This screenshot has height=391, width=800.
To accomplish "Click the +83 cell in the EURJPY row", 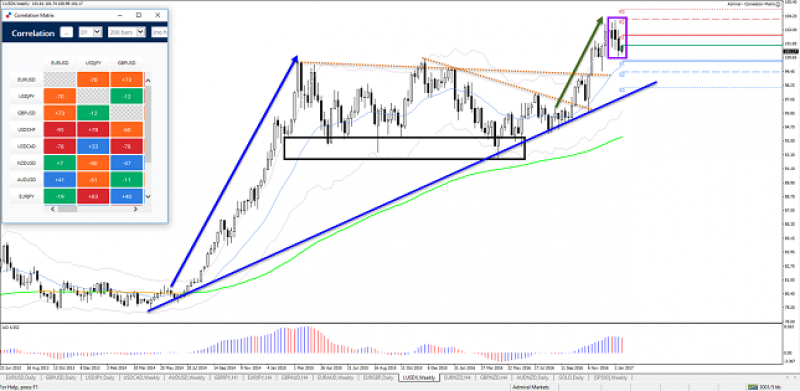I will [93, 196].
